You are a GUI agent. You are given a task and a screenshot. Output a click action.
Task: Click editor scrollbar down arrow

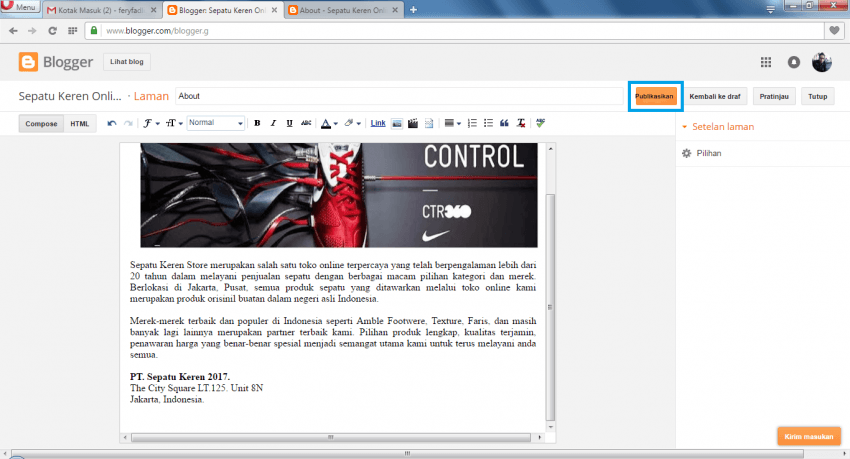[551, 428]
